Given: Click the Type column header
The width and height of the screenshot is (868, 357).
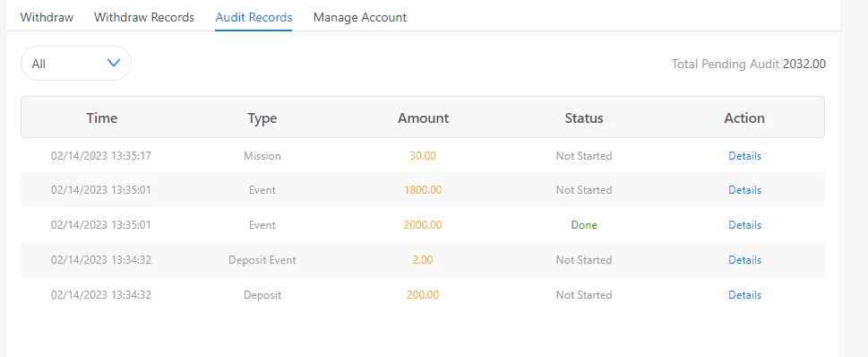Looking at the screenshot, I should click(x=262, y=118).
